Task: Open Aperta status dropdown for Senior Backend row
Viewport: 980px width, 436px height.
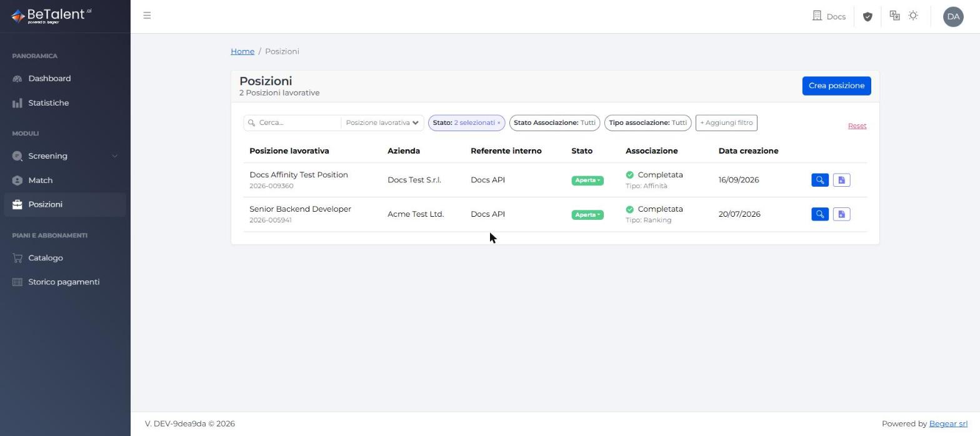Action: tap(587, 215)
